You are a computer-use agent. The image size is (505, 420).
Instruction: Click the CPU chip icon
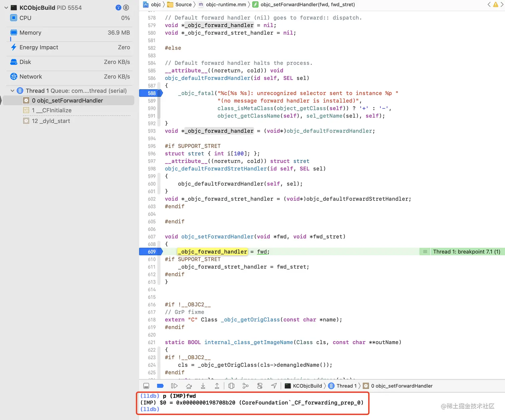(14, 18)
